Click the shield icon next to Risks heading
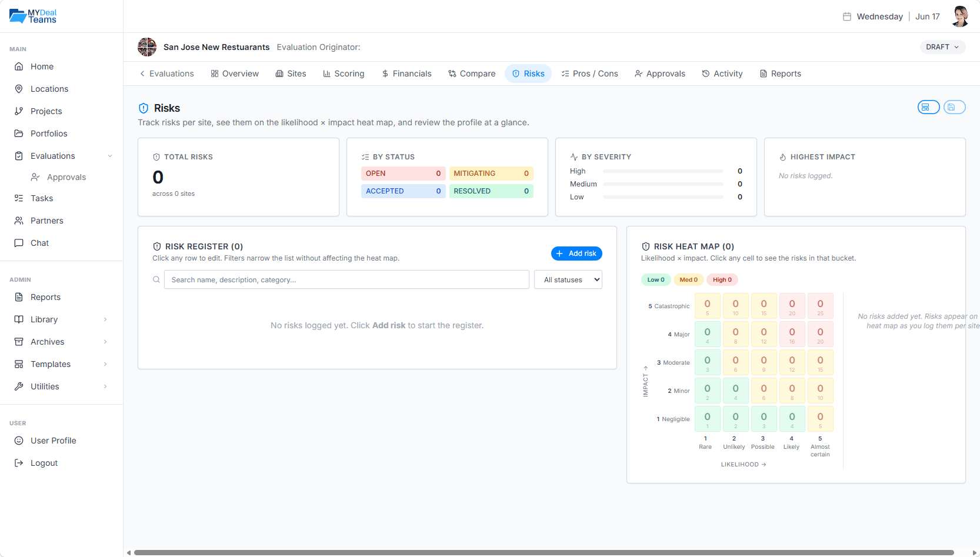Screen dimensions: 980x557 [x=144, y=108]
